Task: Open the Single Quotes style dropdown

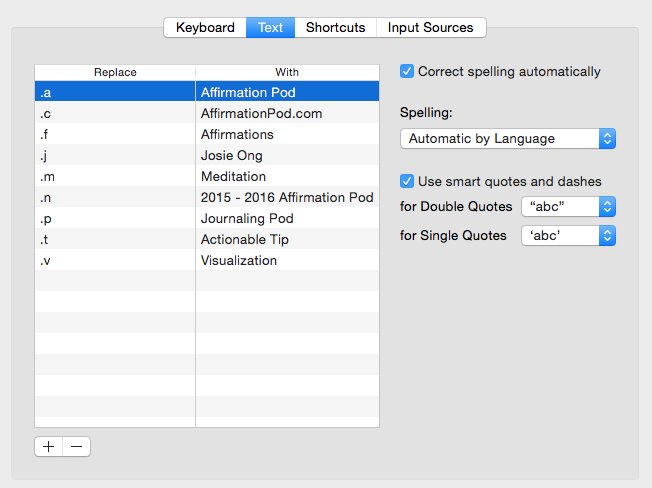Action: click(x=568, y=236)
